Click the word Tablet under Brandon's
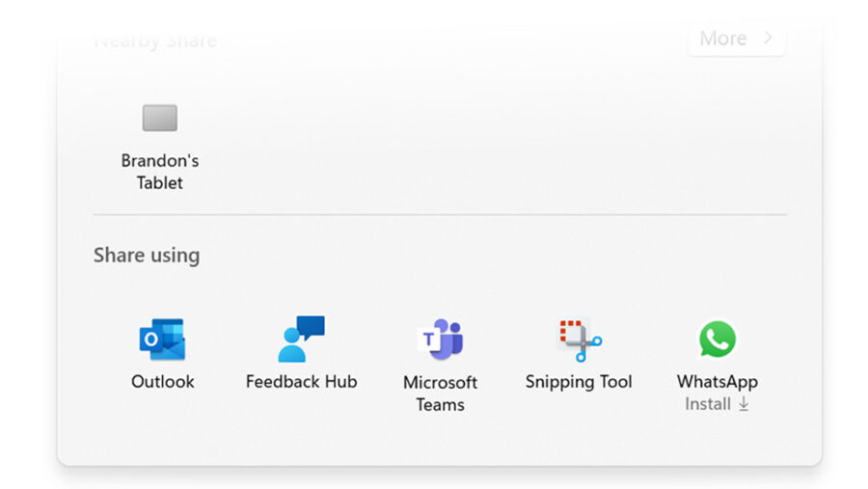This screenshot has width=868, height=489. click(160, 182)
